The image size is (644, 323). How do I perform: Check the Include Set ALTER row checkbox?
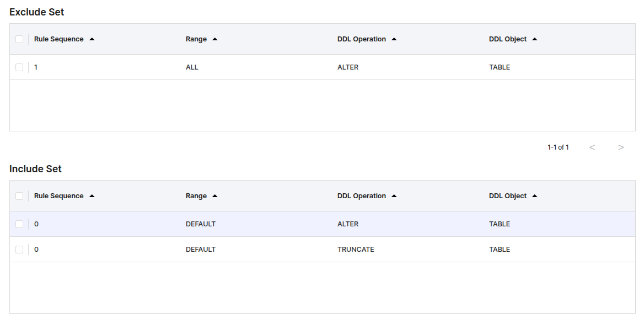(x=19, y=224)
